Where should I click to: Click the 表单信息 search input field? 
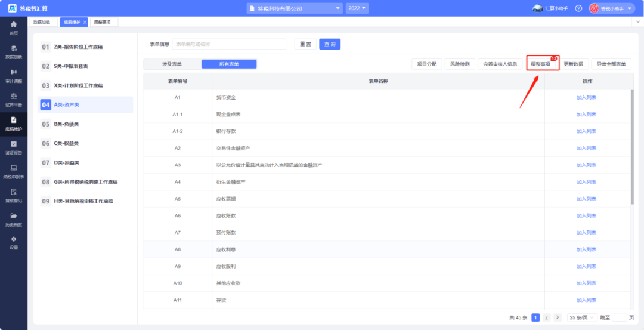[x=229, y=44]
